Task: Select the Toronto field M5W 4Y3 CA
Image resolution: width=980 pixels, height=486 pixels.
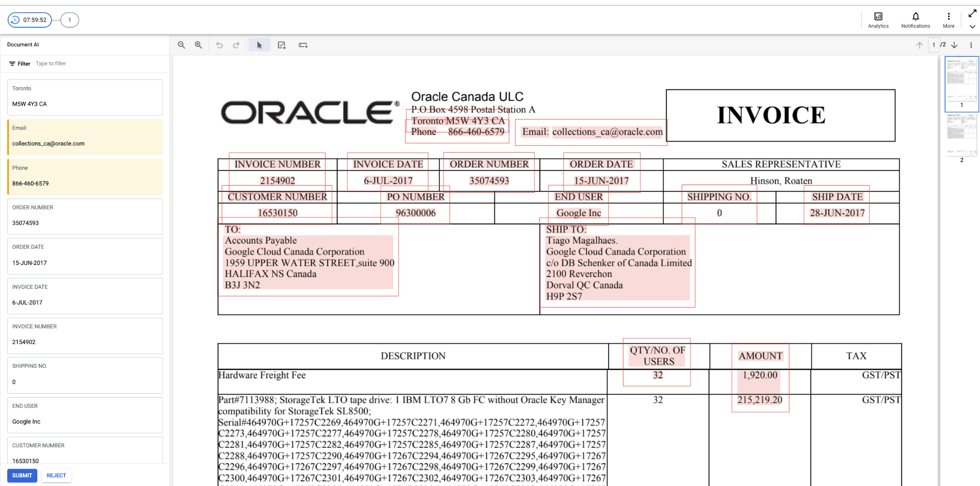Action: click(85, 97)
